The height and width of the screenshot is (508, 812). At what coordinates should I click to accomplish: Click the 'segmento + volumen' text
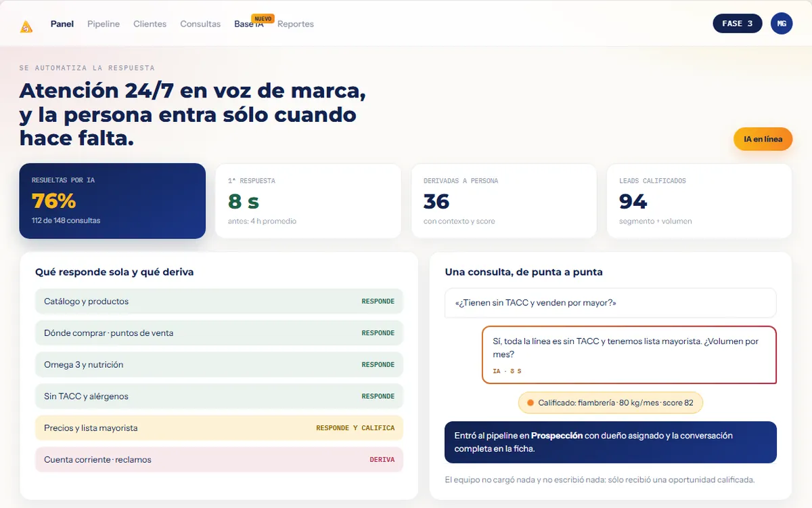click(x=655, y=221)
